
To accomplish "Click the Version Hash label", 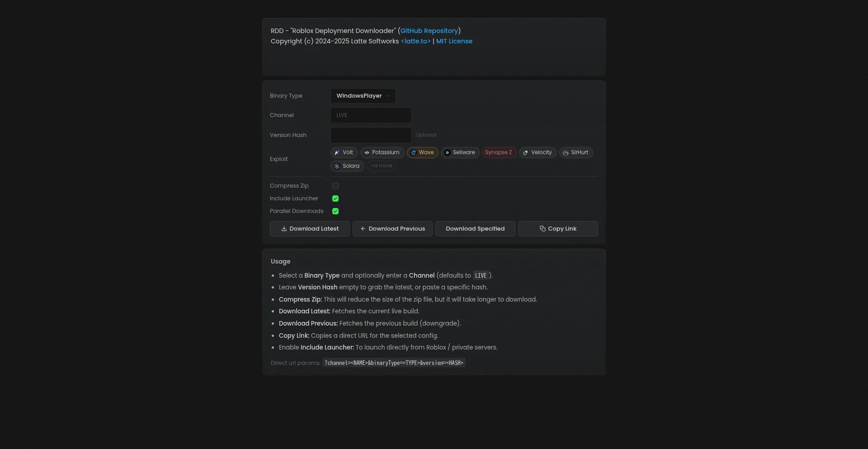I will pos(288,135).
